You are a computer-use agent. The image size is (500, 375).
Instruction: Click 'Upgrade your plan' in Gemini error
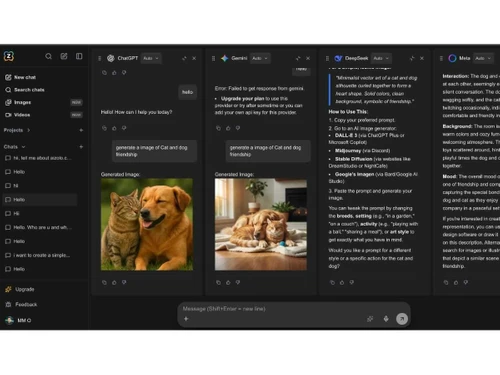[242, 99]
